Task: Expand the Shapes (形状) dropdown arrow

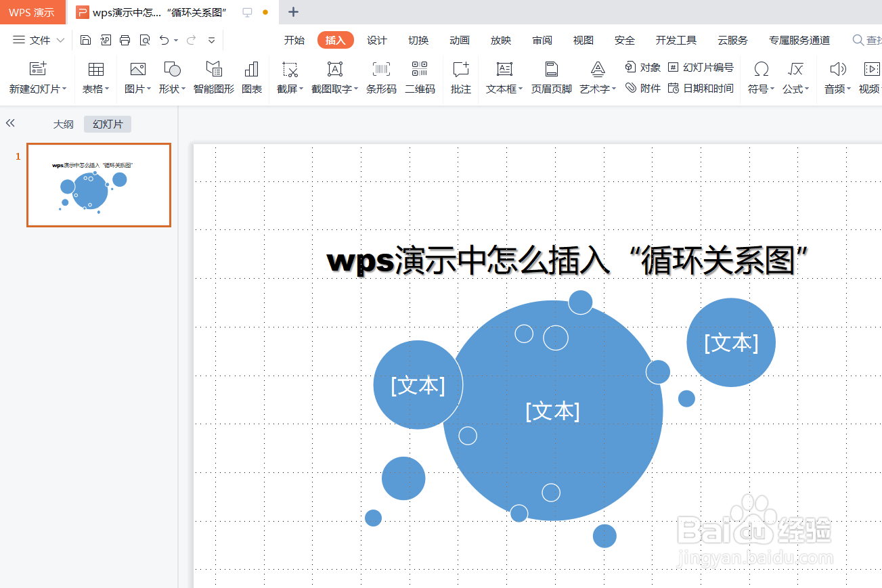Action: coord(183,89)
